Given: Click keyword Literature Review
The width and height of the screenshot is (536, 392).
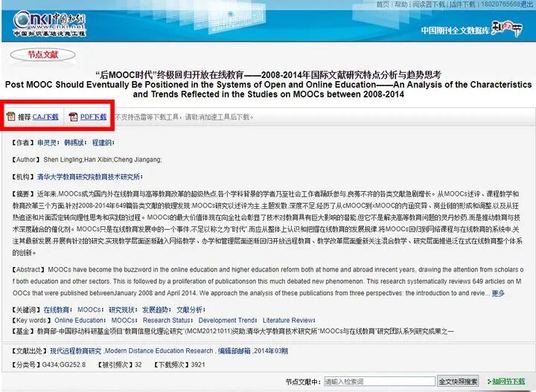Looking at the screenshot, I should click(x=288, y=321).
